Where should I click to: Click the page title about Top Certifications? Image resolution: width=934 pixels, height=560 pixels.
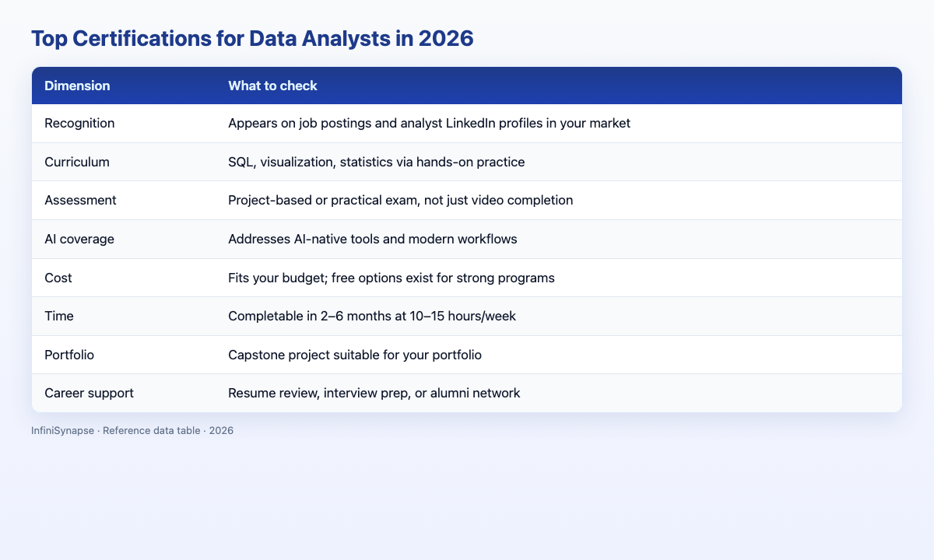pyautogui.click(x=253, y=40)
